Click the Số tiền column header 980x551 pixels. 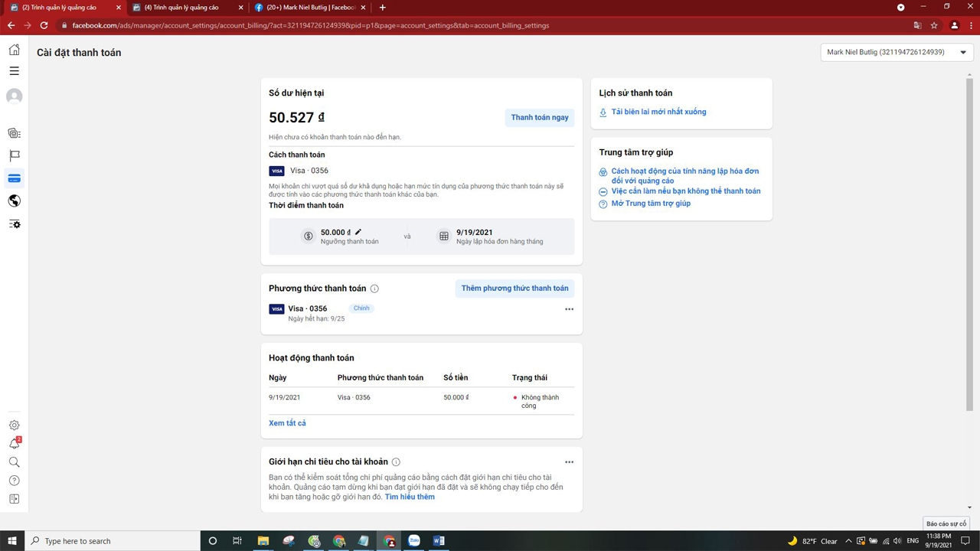click(x=456, y=378)
